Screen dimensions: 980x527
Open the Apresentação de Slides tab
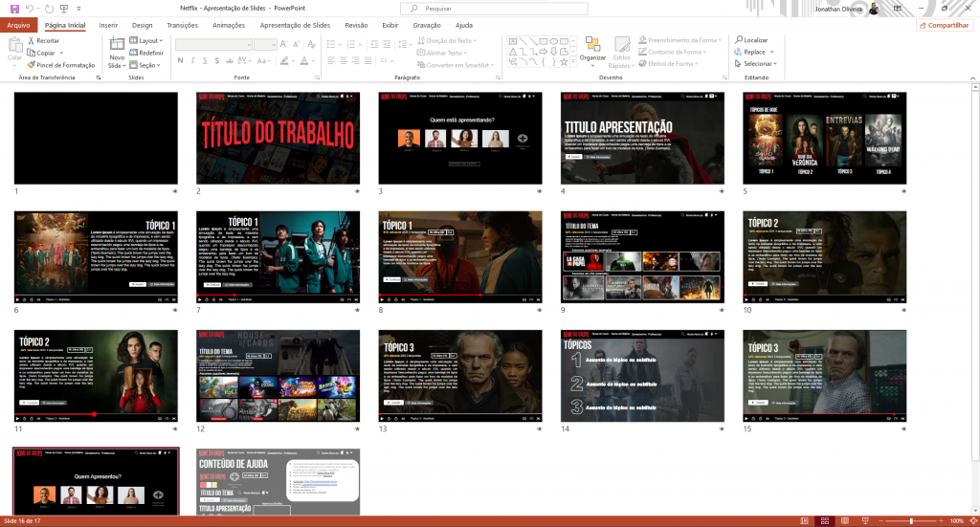click(x=295, y=25)
